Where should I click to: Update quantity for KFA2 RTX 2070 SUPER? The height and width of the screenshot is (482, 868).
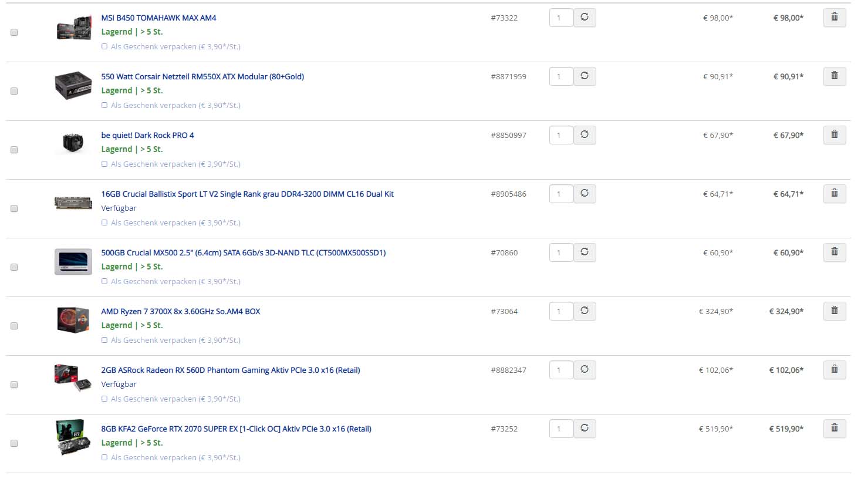pyautogui.click(x=585, y=429)
